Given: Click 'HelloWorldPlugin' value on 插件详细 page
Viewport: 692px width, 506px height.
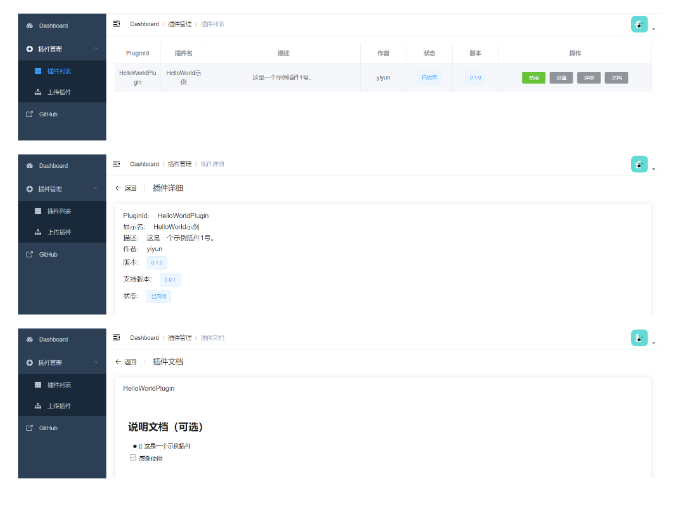Looking at the screenshot, I should click(x=183, y=216).
